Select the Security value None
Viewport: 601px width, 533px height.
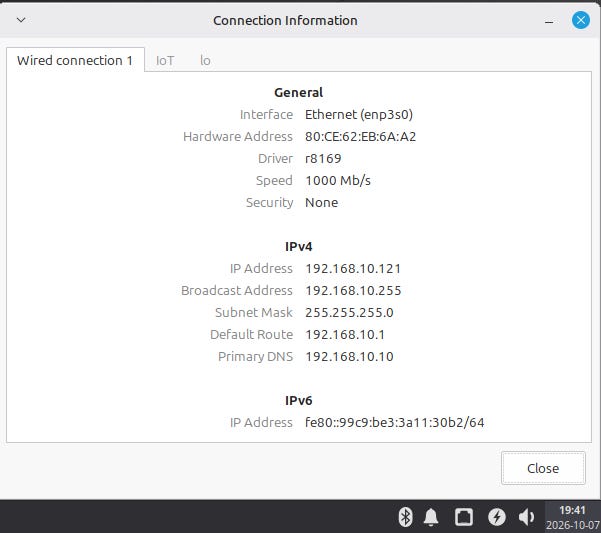point(321,202)
